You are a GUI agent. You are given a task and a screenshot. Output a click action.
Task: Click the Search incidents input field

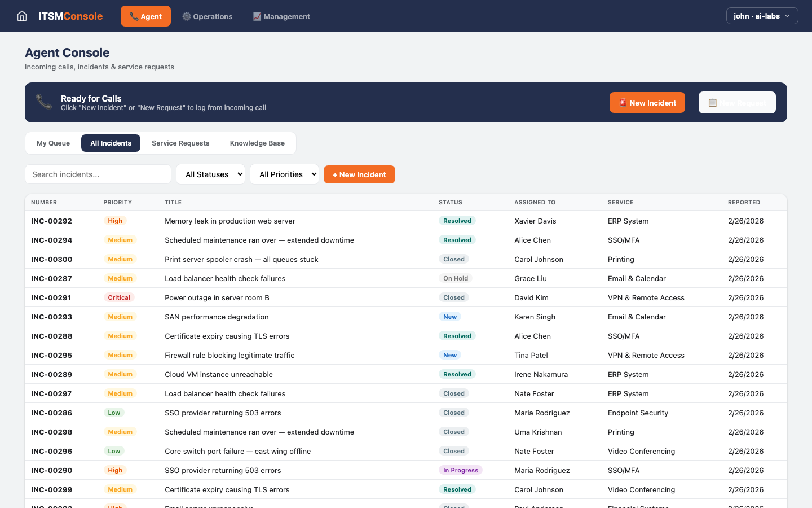coord(98,174)
